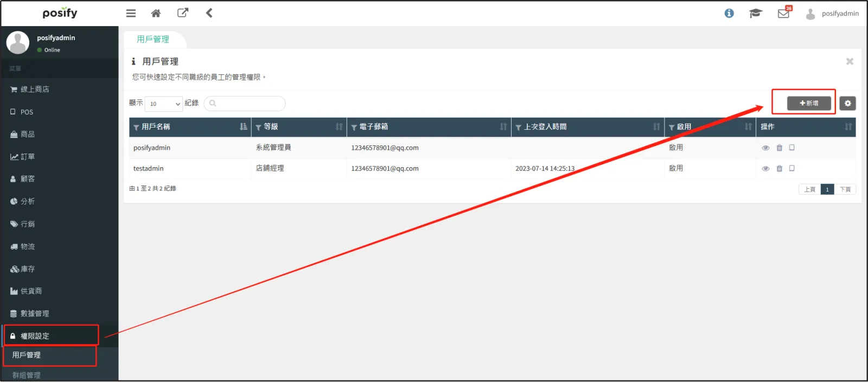Image resolution: width=868 pixels, height=382 pixels.
Task: Open 物流 in sidebar
Action: 60,246
